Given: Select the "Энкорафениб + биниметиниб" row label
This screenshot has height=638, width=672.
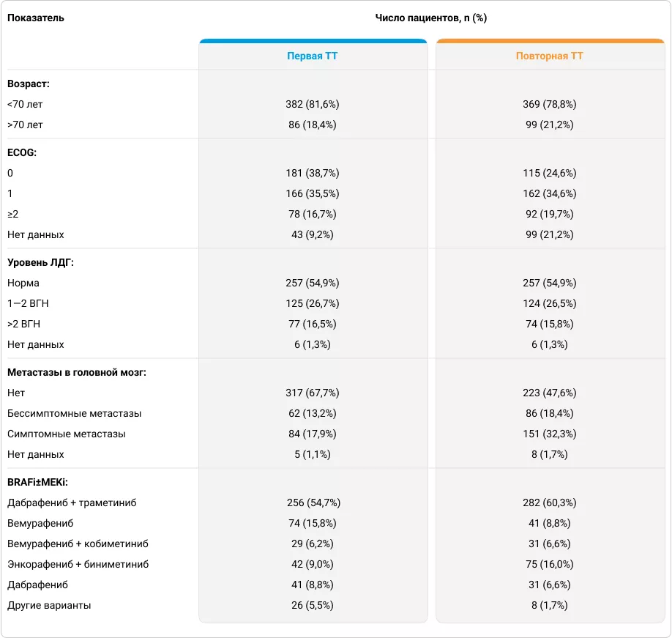Looking at the screenshot, I should 78,564.
